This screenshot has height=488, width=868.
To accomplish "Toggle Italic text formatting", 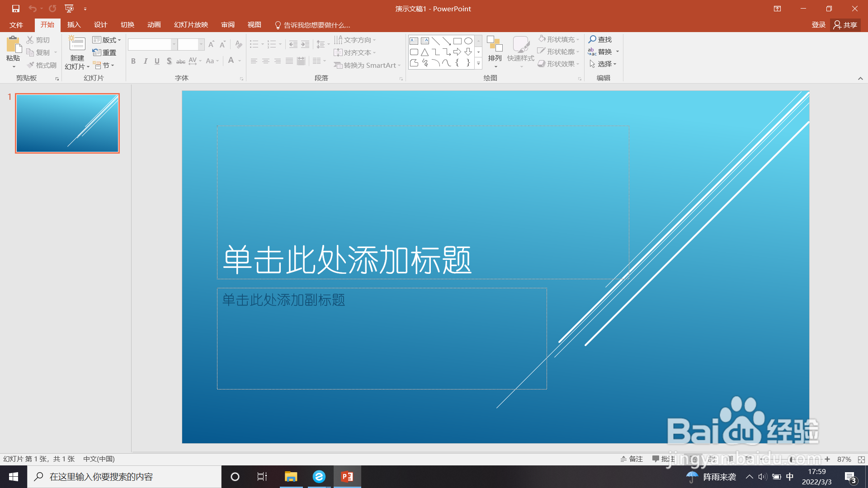I will pyautogui.click(x=145, y=61).
